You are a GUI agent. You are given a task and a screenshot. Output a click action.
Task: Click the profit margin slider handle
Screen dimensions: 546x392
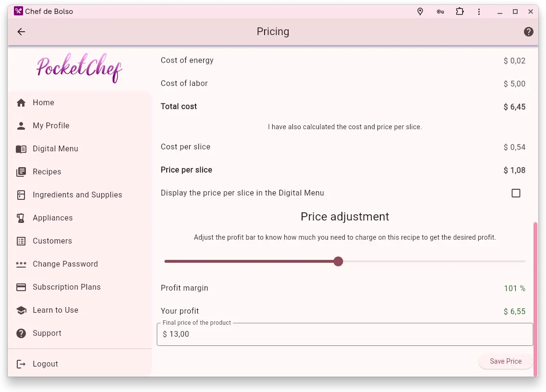point(338,261)
